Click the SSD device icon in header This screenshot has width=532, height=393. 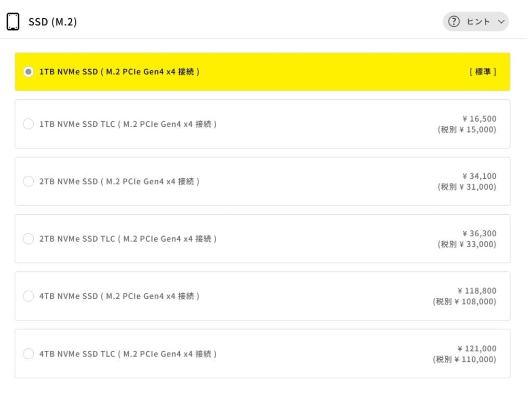(13, 22)
